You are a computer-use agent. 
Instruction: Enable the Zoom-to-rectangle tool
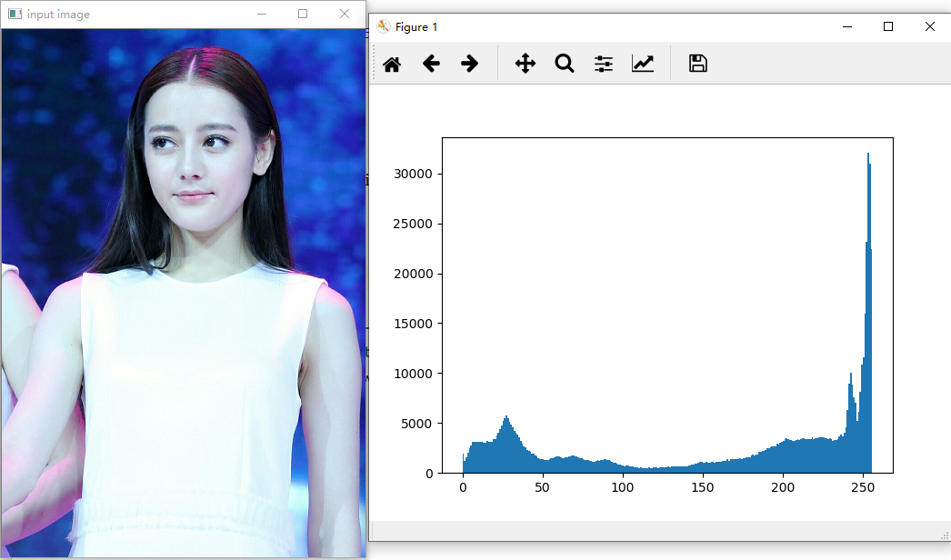(x=565, y=64)
